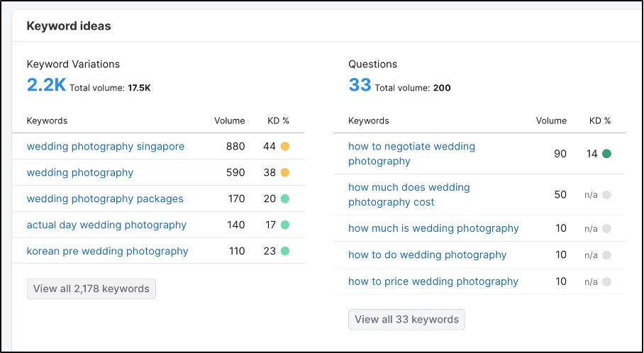This screenshot has height=353, width=644.
Task: Click the green KD dot for korean pre wedding photography
Action: pos(285,251)
